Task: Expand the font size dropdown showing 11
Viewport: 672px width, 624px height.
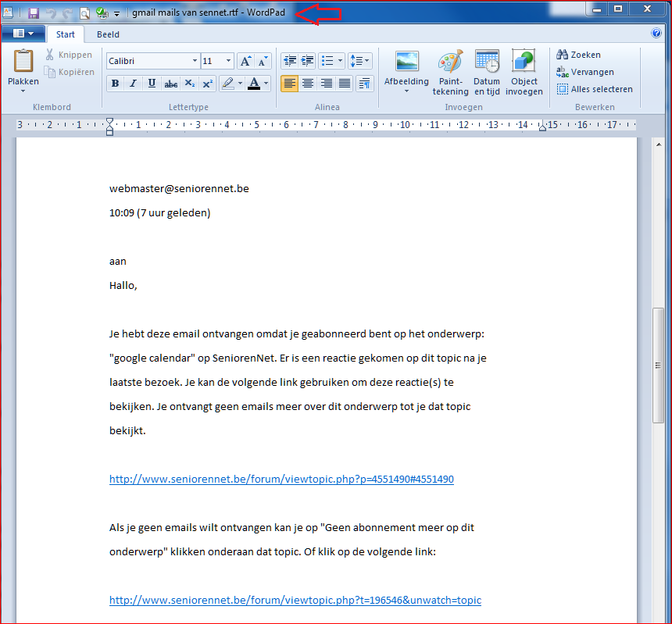Action: click(x=228, y=61)
